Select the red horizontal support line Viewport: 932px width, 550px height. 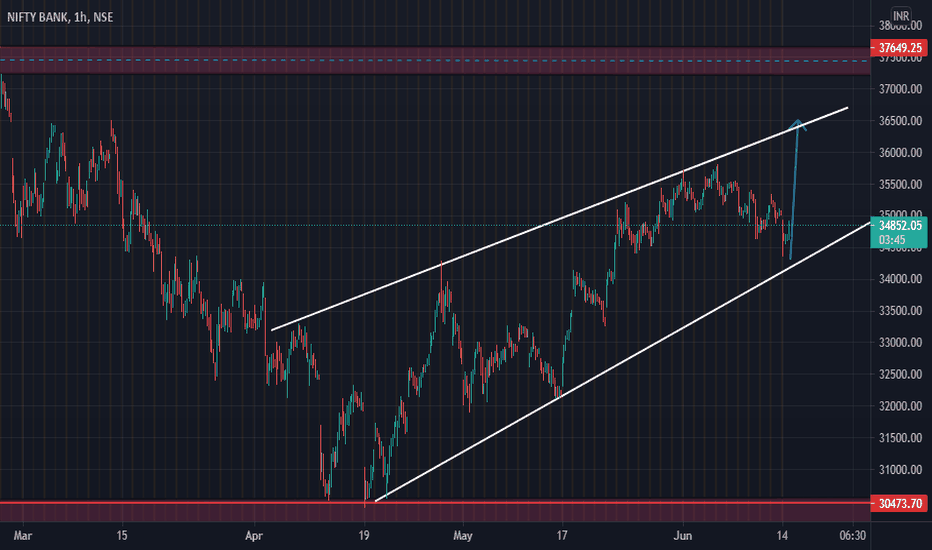coord(435,503)
